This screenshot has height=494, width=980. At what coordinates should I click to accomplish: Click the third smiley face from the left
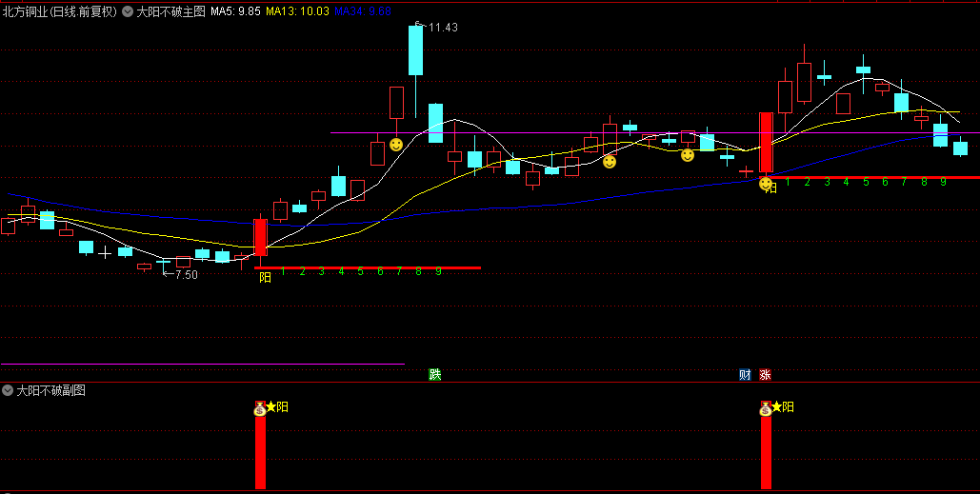tap(688, 155)
